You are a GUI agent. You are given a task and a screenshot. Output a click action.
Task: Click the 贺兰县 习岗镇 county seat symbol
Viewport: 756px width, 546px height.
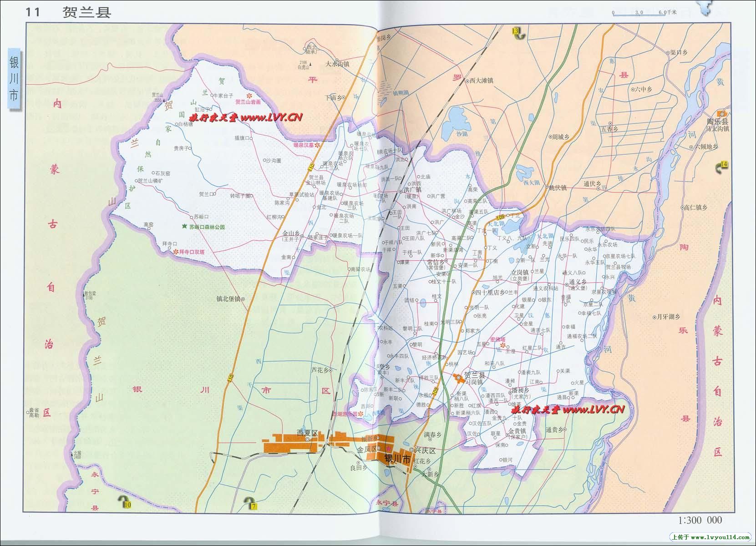[x=457, y=378]
